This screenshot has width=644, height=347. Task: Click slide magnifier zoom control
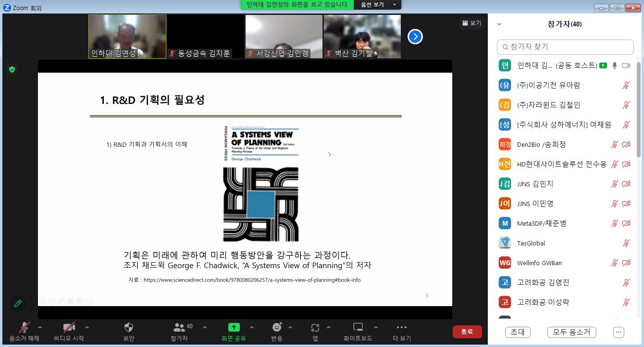[79, 301]
